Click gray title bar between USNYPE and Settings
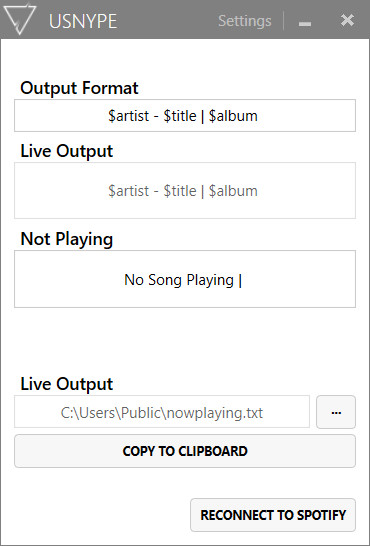This screenshot has height=546, width=370. (167, 20)
